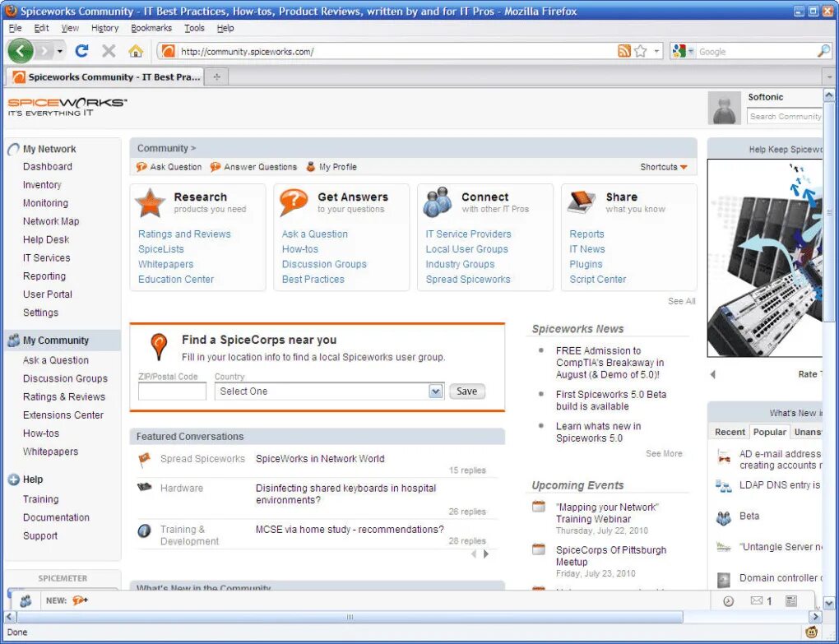Open a new tab with the plus button
Viewport: 839px width, 644px height.
coord(216,77)
